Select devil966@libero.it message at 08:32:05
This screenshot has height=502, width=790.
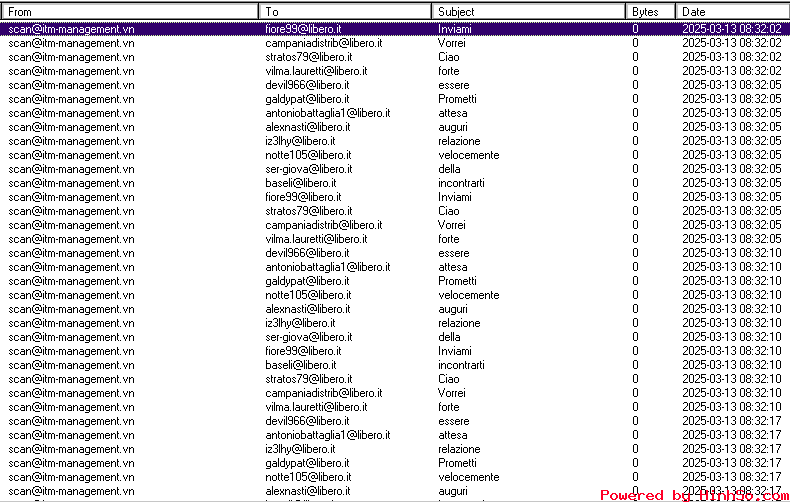pyautogui.click(x=395, y=85)
